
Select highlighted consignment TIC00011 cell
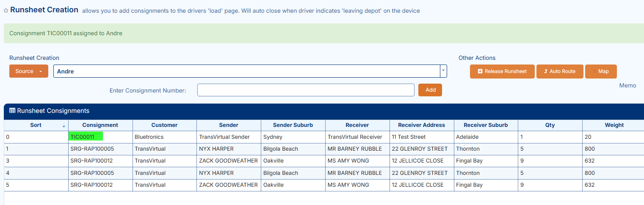coord(86,137)
